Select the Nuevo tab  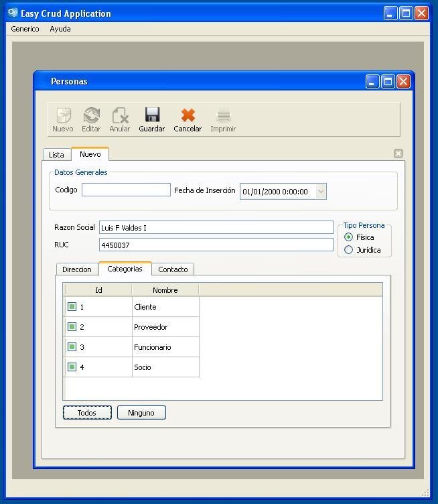(90, 154)
